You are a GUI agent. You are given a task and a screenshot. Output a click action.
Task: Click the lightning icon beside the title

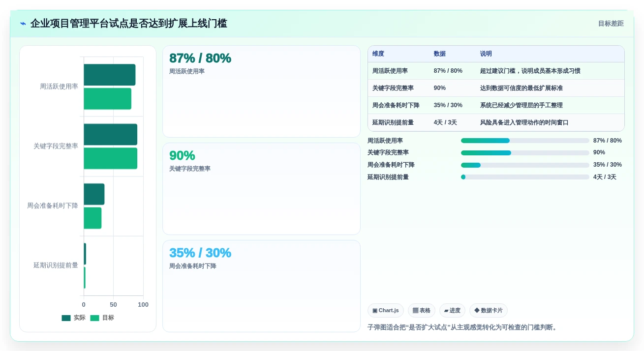click(x=23, y=24)
